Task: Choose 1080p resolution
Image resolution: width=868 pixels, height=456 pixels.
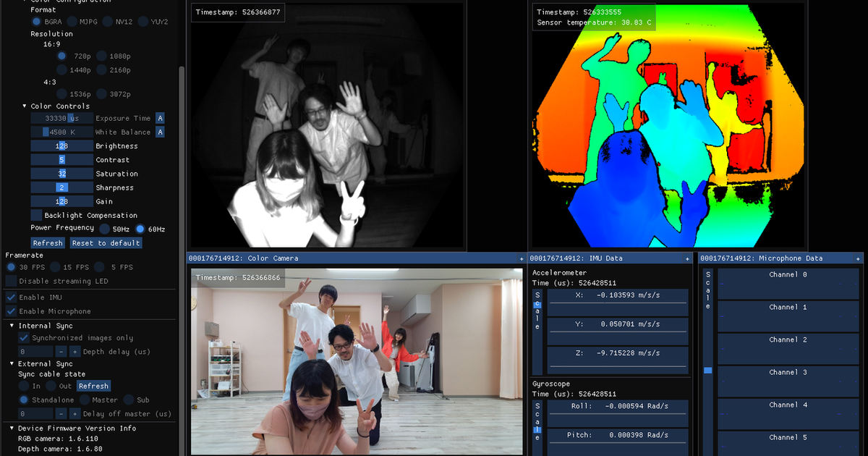Action: pyautogui.click(x=101, y=56)
